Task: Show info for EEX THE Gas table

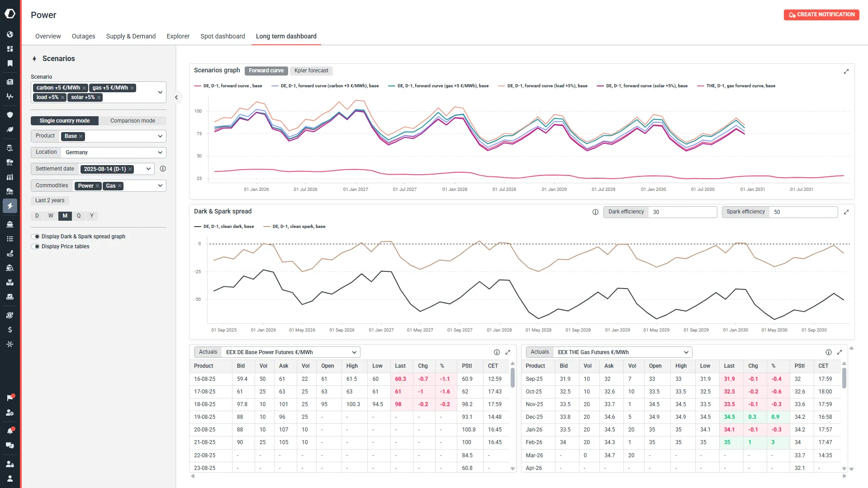Action: point(829,352)
